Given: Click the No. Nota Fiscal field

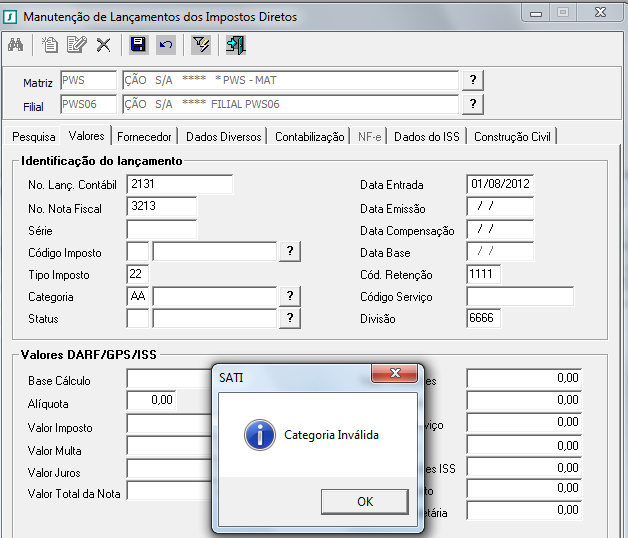Looking at the screenshot, I should pos(161,206).
